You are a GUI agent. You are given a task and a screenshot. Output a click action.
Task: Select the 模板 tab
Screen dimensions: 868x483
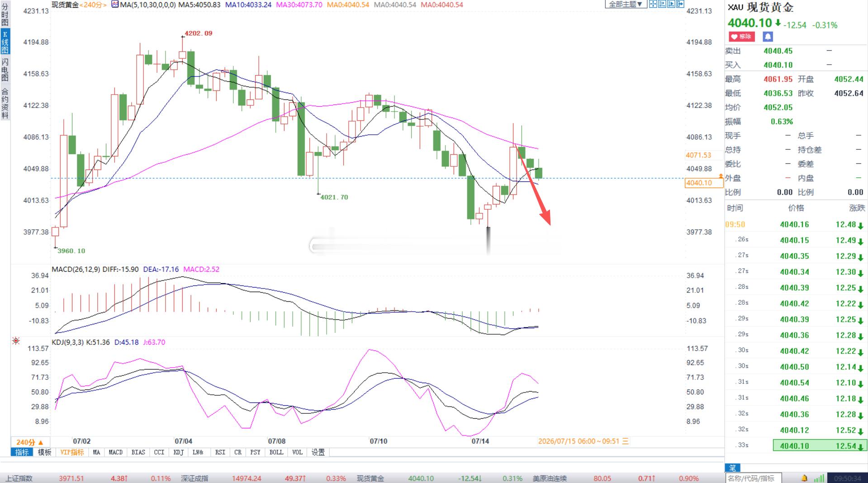pos(44,452)
